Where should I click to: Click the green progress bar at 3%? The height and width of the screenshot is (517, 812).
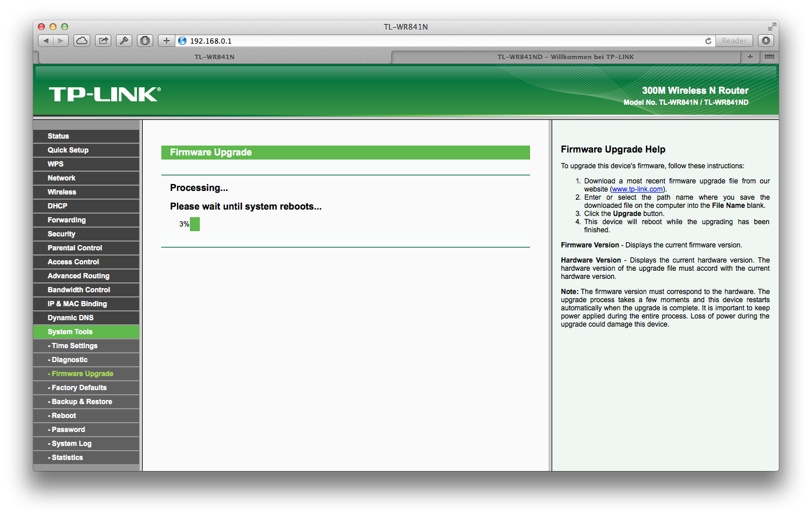tap(195, 224)
